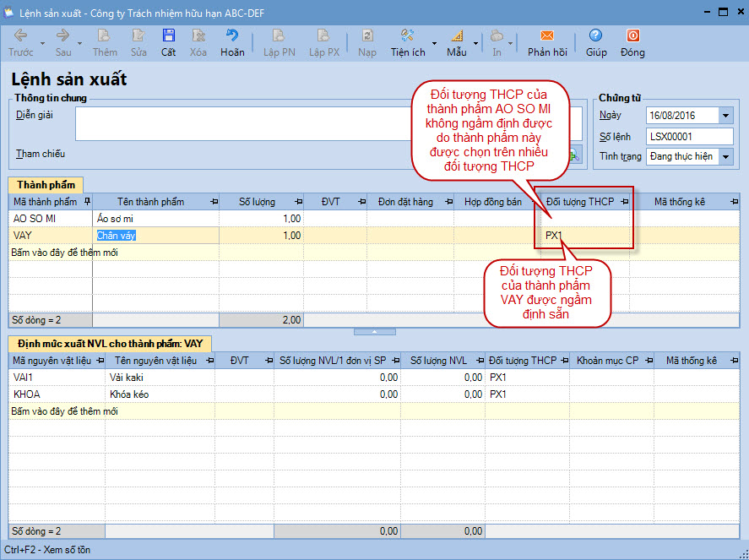Expand the Mẫu dropdown arrow
The height and width of the screenshot is (560, 749).
tap(475, 43)
